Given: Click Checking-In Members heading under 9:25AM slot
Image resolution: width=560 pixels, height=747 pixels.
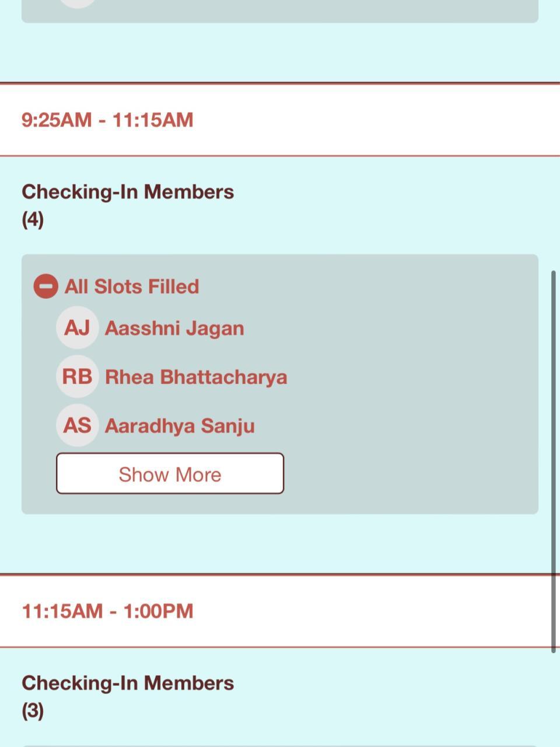Looking at the screenshot, I should point(128,192).
